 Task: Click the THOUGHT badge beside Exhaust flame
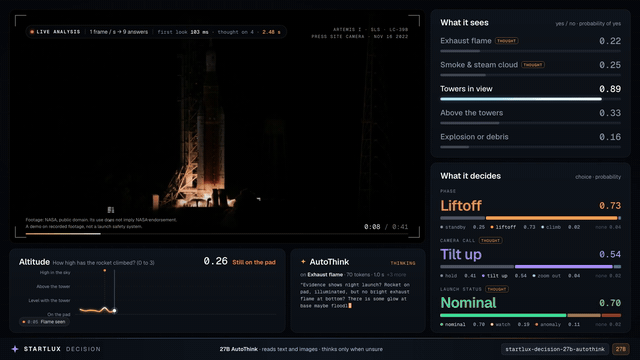click(507, 41)
